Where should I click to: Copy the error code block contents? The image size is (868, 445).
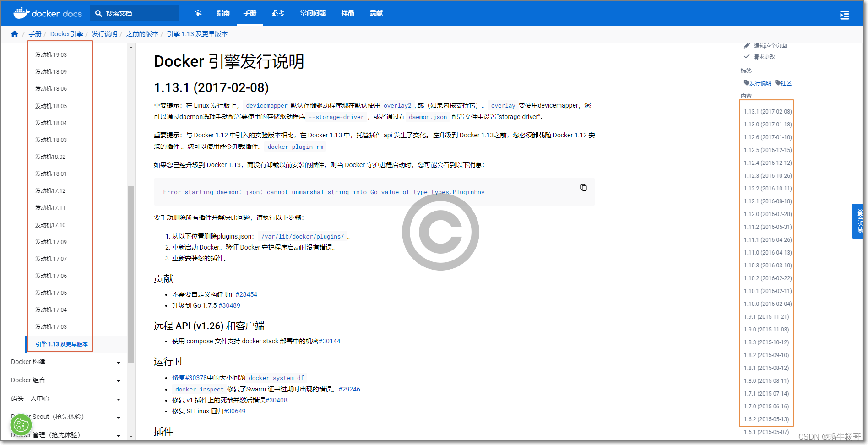coord(584,187)
